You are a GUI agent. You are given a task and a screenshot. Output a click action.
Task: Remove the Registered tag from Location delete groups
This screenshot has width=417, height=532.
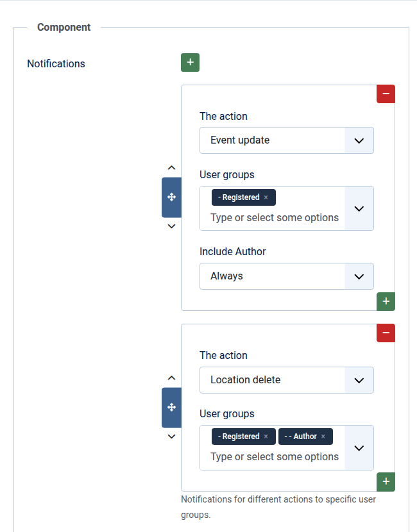[266, 436]
